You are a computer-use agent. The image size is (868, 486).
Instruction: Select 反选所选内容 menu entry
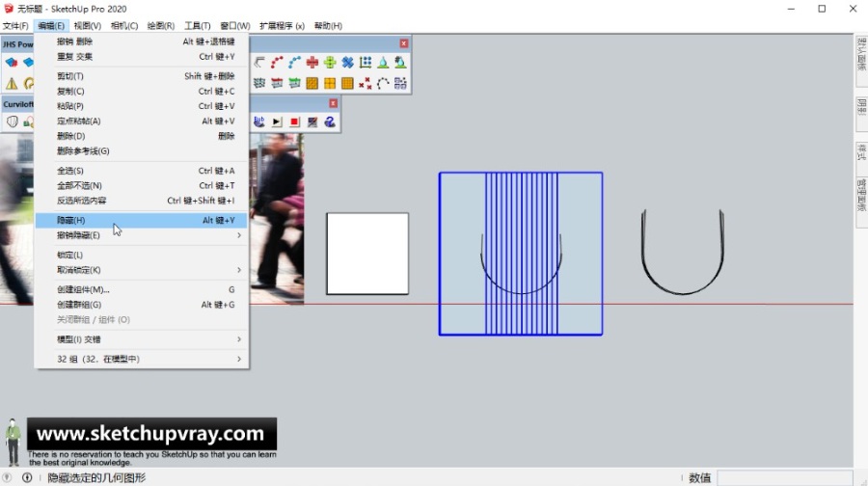141,201
